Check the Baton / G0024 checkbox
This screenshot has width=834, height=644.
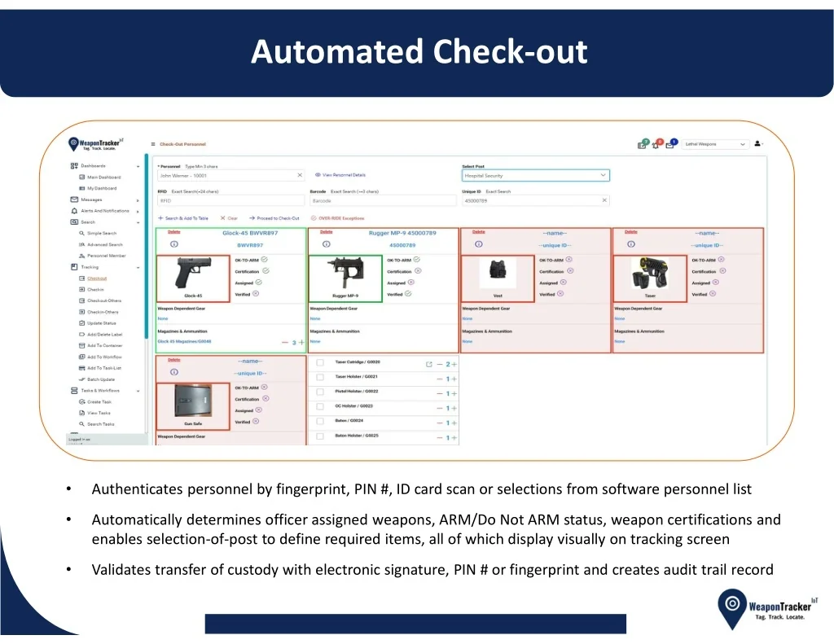(x=320, y=421)
